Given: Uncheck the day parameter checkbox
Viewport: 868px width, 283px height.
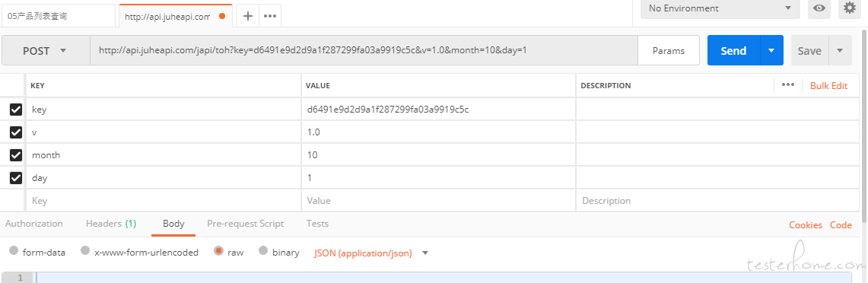Looking at the screenshot, I should pos(16,178).
